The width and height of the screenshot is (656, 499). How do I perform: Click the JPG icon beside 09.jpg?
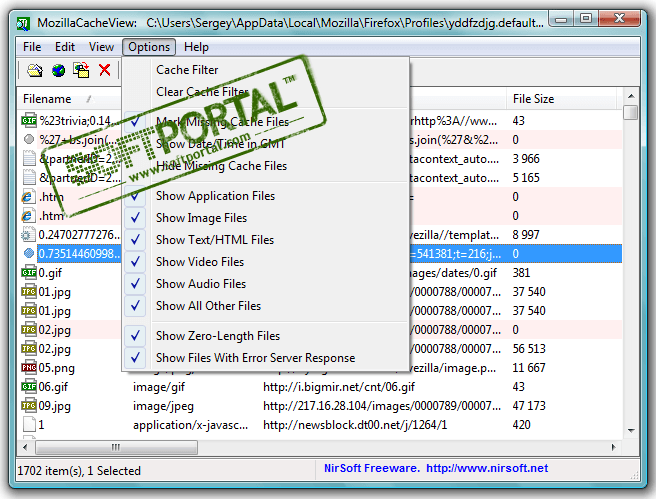click(x=29, y=405)
